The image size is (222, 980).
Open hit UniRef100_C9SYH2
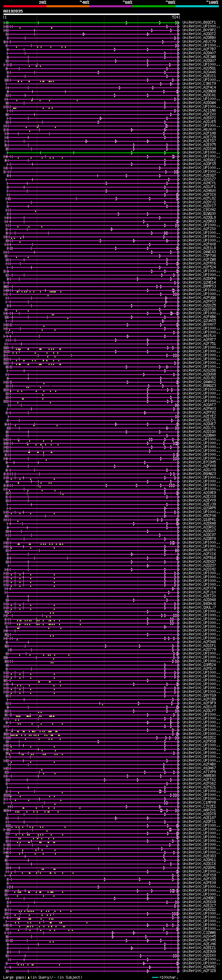pos(199,210)
